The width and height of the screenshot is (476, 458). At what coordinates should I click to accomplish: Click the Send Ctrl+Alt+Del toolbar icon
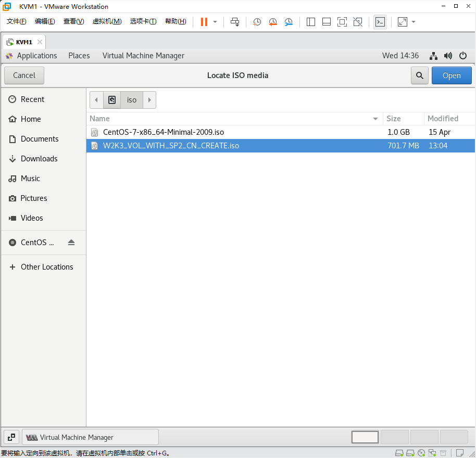tap(235, 22)
